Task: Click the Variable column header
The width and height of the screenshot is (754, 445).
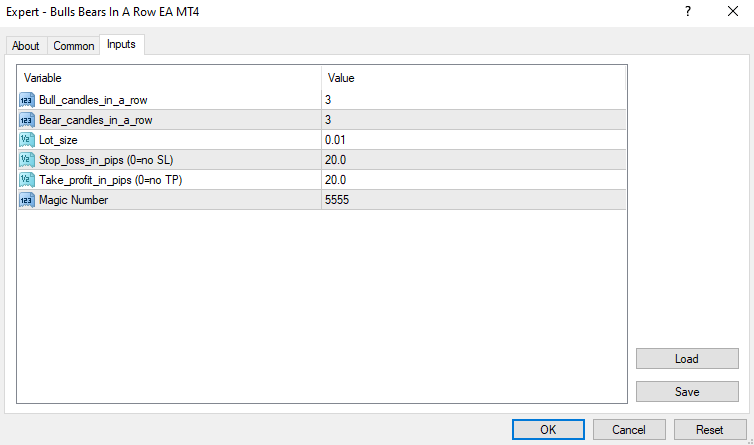Action: pos(169,78)
